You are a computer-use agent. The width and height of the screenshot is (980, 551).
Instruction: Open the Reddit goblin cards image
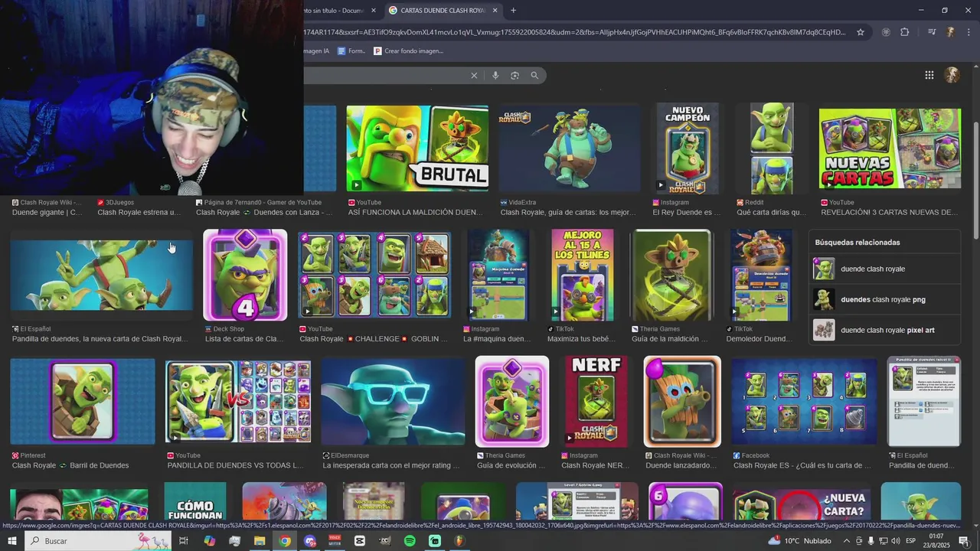(772, 148)
